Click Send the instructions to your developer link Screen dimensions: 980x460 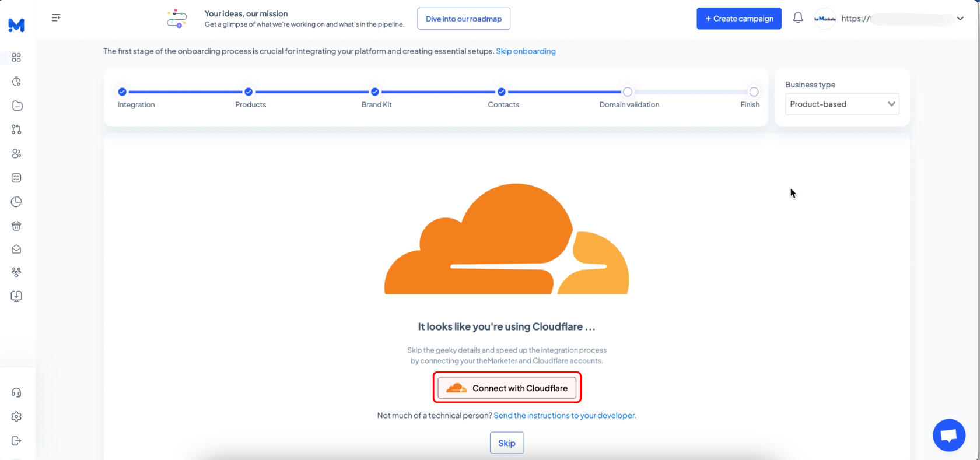pyautogui.click(x=565, y=416)
